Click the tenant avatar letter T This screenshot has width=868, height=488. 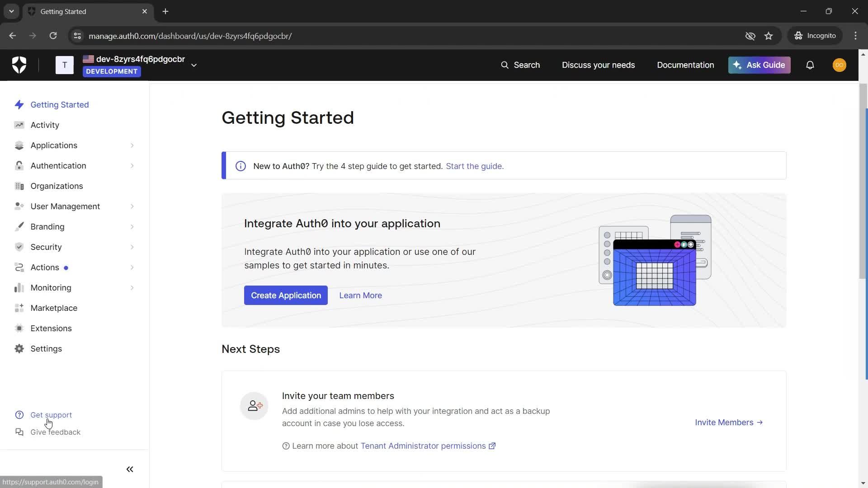[x=65, y=65]
